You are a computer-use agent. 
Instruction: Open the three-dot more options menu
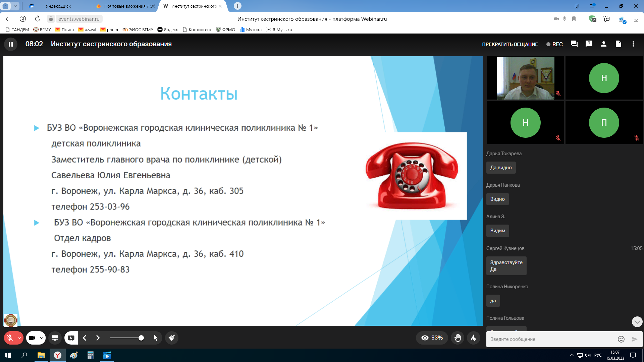click(x=633, y=44)
